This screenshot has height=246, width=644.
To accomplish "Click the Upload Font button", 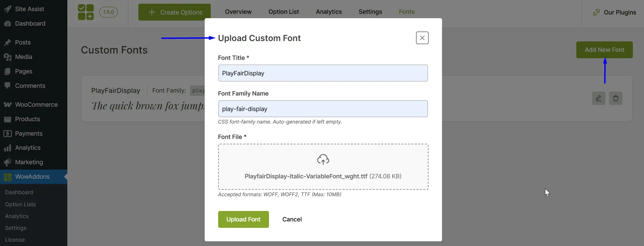I will coord(243,219).
